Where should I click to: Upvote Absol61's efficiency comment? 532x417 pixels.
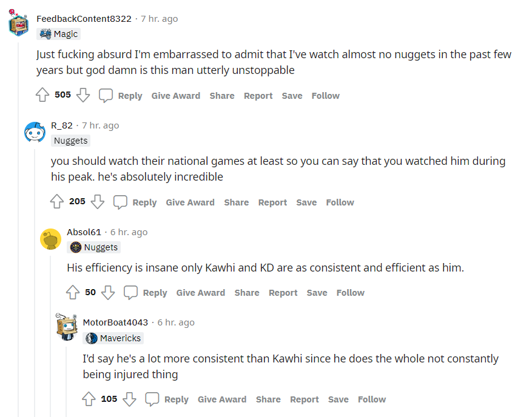(73, 292)
